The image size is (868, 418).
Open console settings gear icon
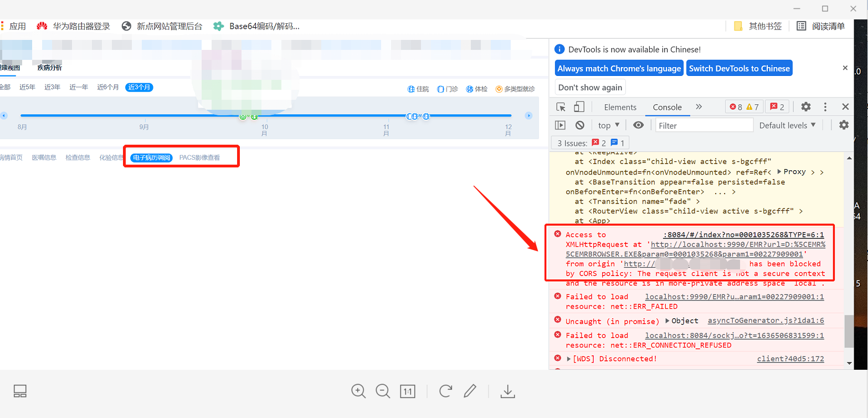[x=844, y=125]
